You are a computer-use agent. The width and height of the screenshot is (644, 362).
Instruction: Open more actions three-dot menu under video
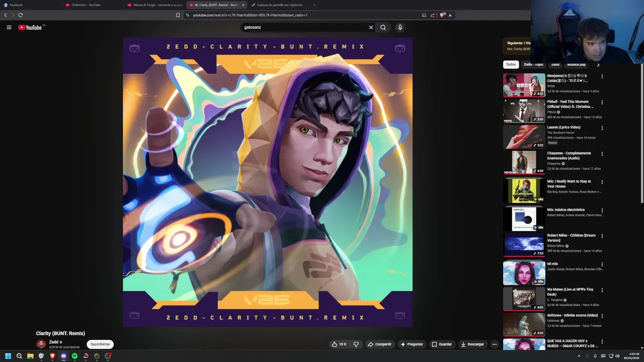click(495, 344)
